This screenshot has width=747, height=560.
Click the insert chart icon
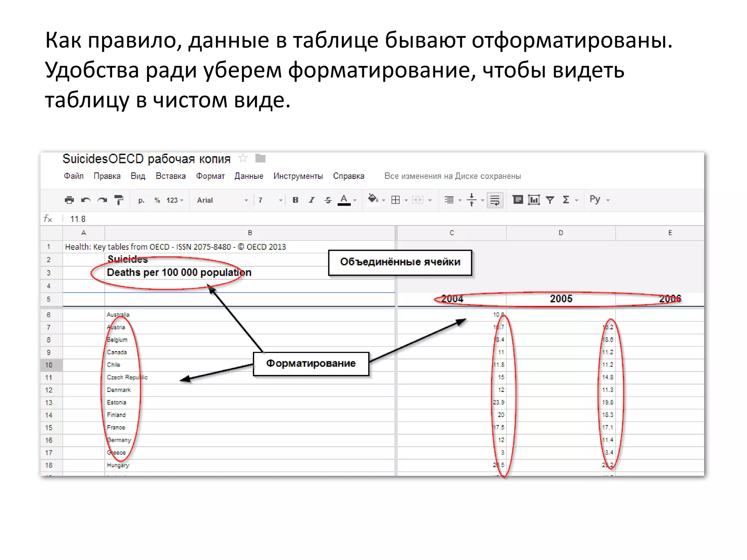tap(534, 200)
